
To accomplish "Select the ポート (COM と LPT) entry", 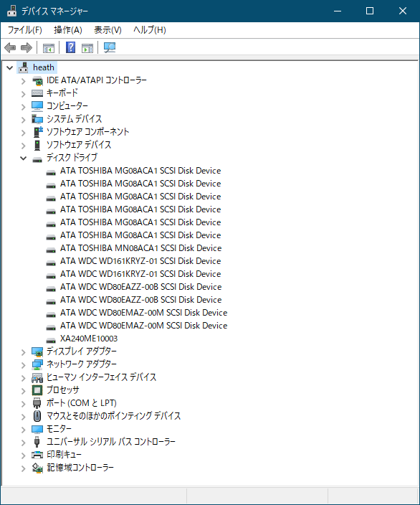I will pos(82,403).
